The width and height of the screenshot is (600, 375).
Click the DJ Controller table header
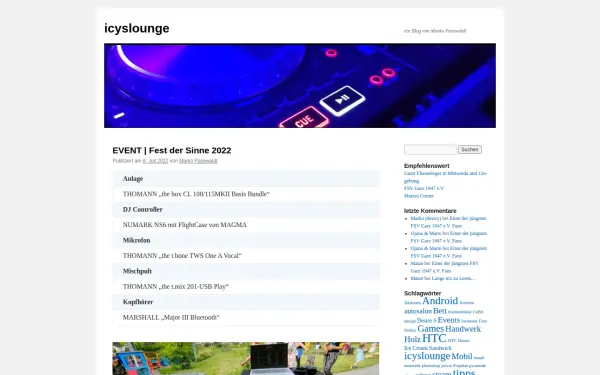246,209
